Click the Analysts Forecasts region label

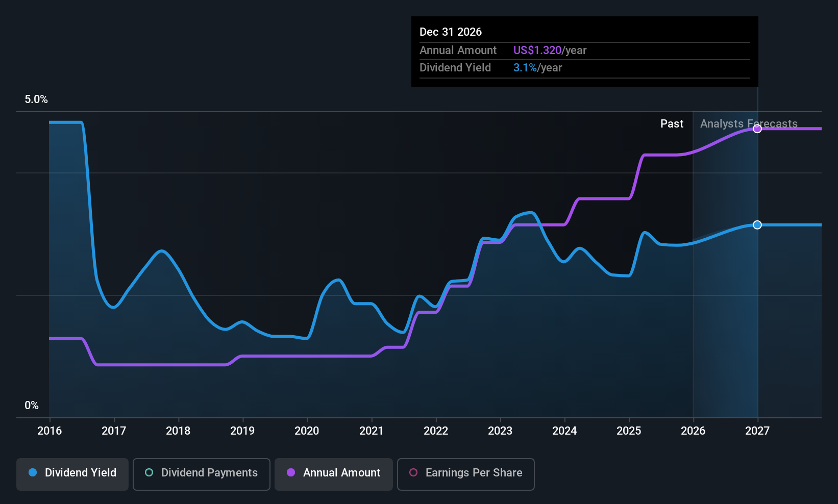tap(749, 124)
